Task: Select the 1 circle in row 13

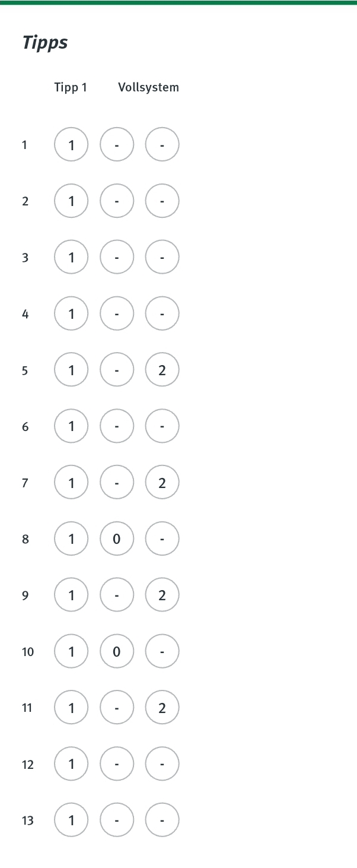Action: pyautogui.click(x=71, y=820)
